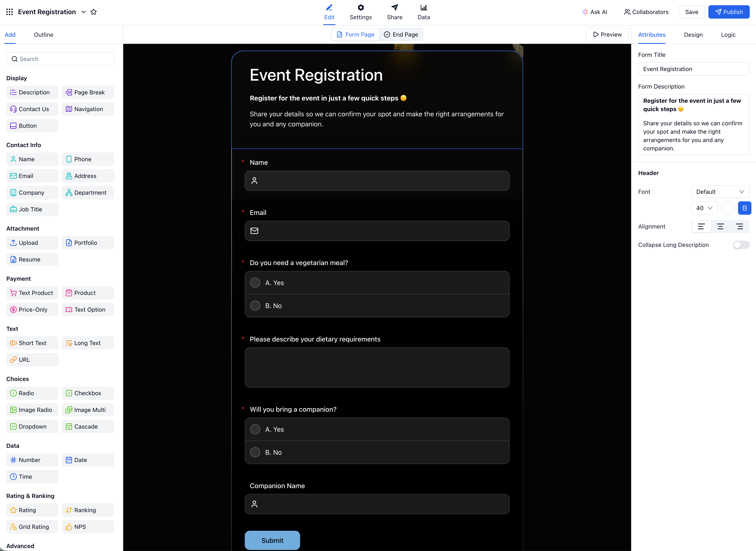Insert a Date field from Data section
The width and height of the screenshot is (756, 551).
[x=88, y=460]
